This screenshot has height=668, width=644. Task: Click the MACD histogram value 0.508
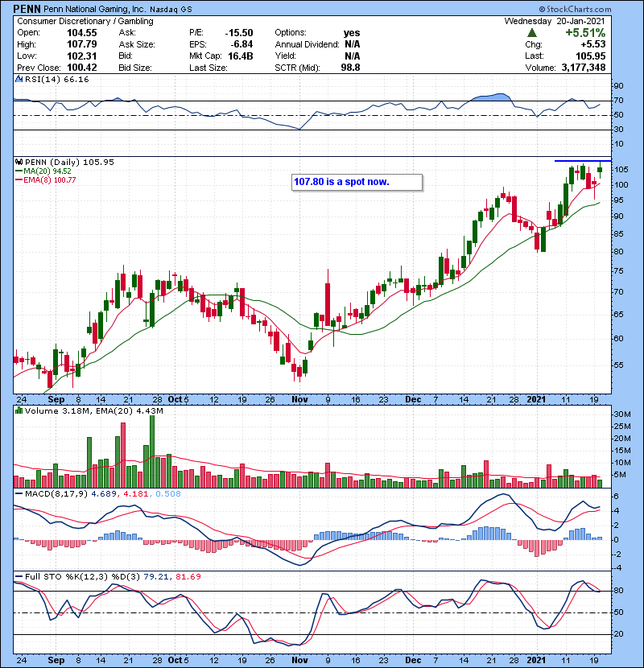pyautogui.click(x=168, y=494)
